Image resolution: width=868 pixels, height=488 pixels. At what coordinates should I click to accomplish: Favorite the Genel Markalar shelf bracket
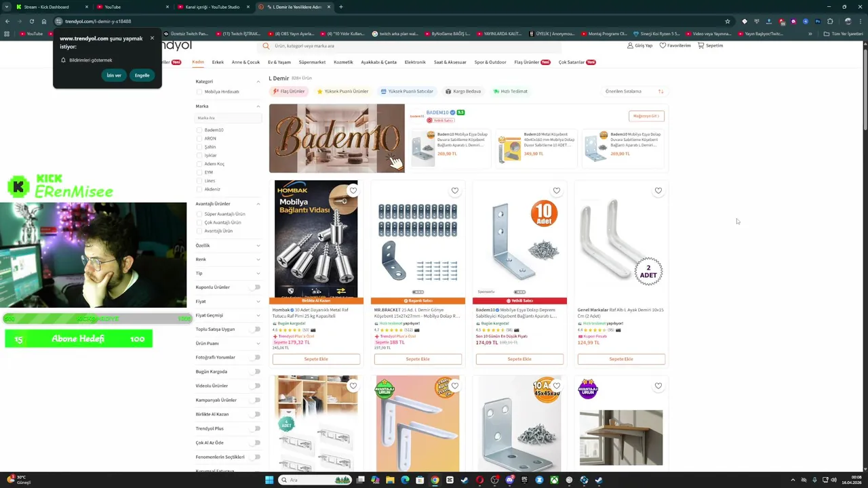point(658,190)
